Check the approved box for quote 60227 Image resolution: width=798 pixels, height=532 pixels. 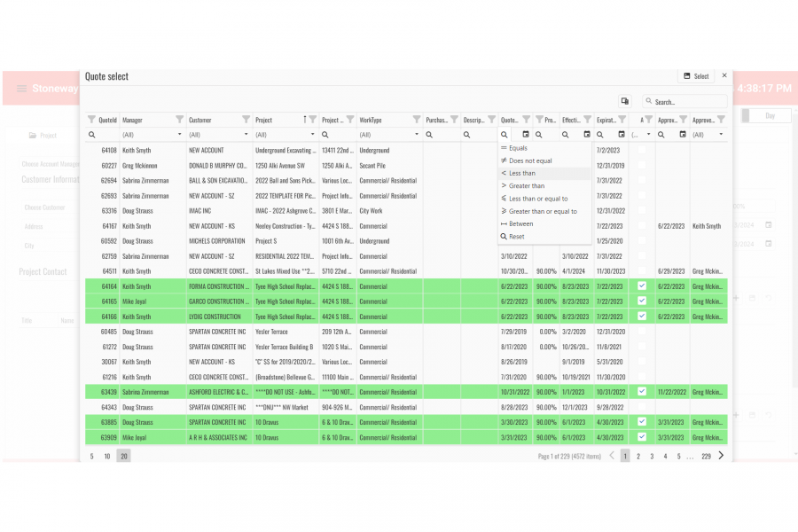pos(642,165)
